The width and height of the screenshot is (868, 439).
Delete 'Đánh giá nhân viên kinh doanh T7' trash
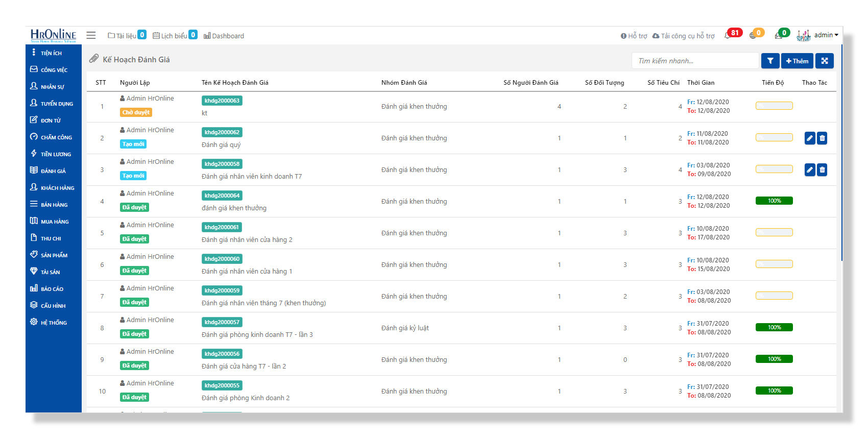coord(822,169)
